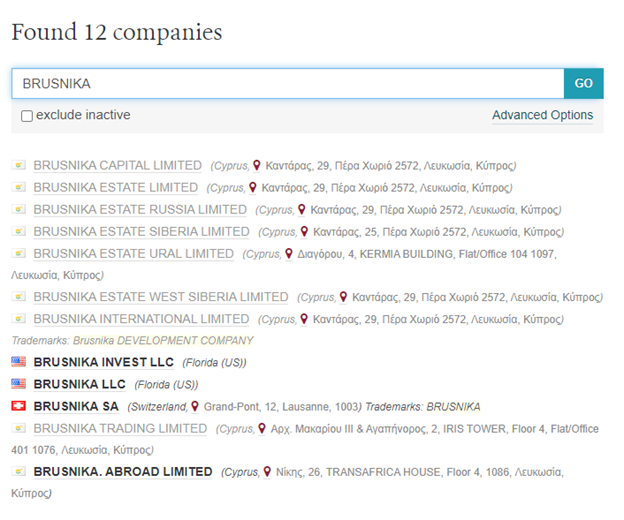This screenshot has width=624, height=520.
Task: Expand Advanced Options
Action: click(x=542, y=116)
